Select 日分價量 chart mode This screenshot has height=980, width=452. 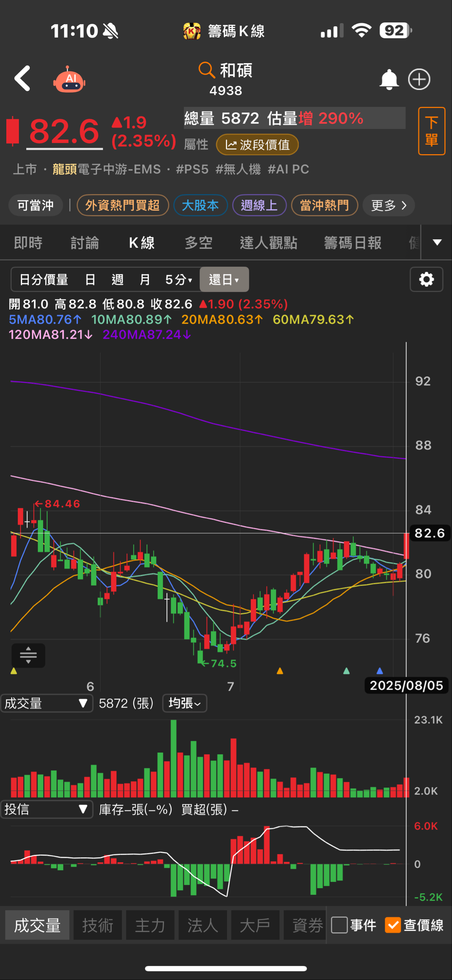(44, 280)
